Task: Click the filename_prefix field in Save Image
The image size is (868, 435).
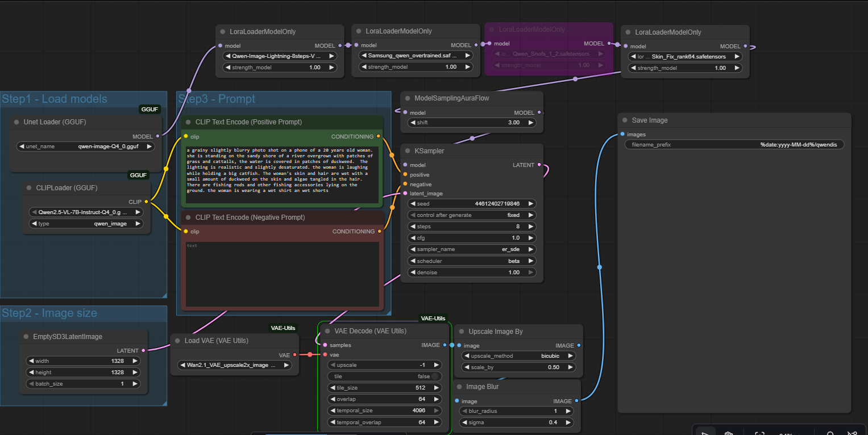Action: pyautogui.click(x=734, y=145)
